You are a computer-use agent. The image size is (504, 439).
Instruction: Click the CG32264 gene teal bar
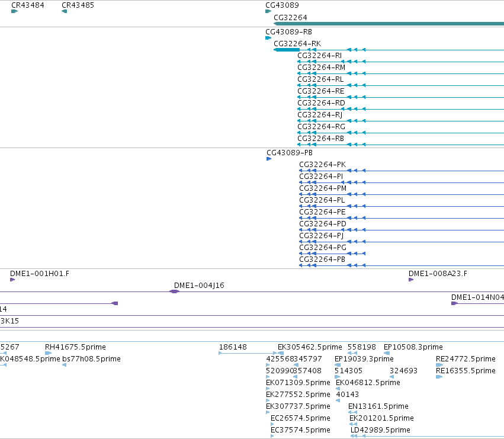[x=389, y=24]
